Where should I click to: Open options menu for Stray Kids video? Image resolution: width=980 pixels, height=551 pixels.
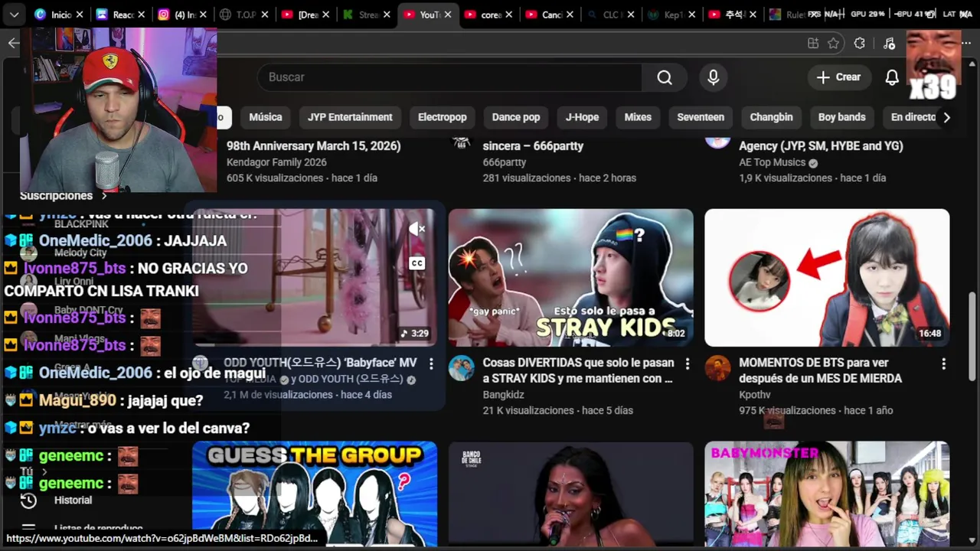click(x=687, y=364)
